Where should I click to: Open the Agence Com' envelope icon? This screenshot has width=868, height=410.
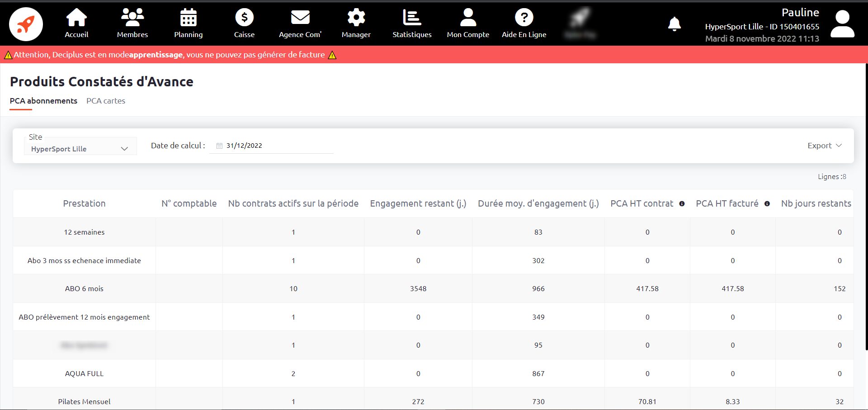(x=300, y=18)
